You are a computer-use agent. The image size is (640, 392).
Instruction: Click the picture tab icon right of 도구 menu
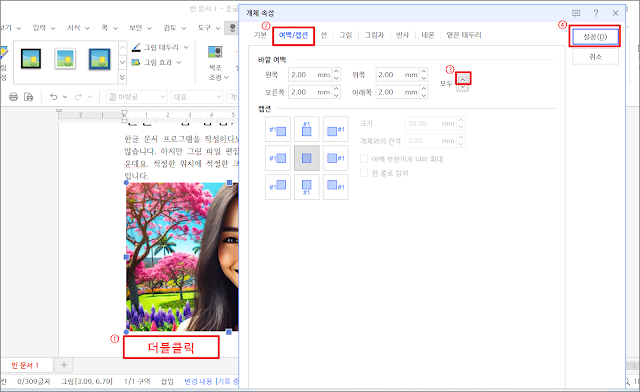232,28
